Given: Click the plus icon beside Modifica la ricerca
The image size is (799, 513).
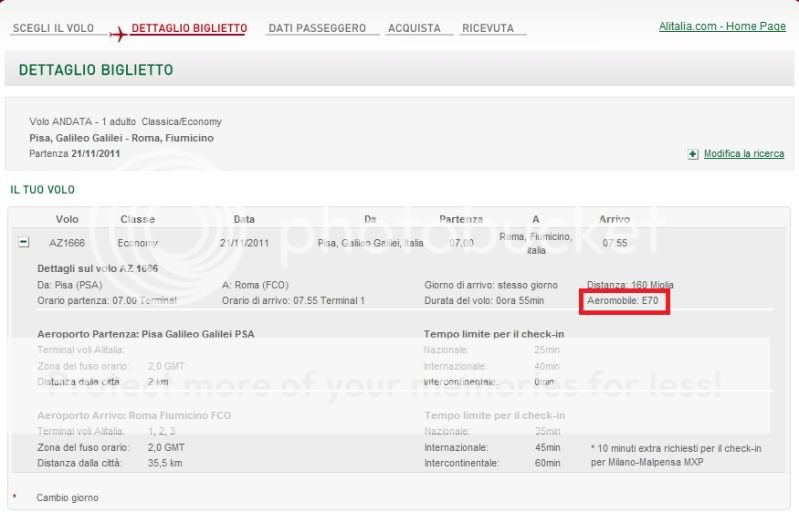Looking at the screenshot, I should tap(693, 154).
